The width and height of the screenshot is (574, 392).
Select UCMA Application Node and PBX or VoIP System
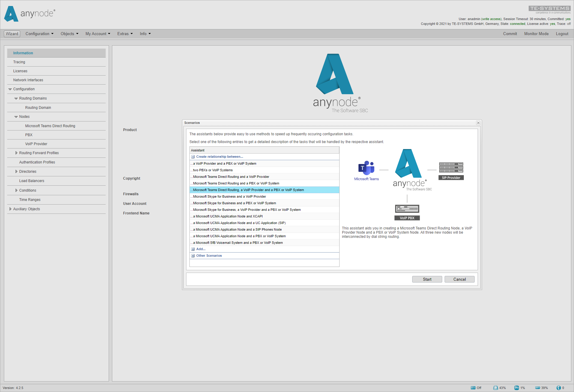[x=264, y=236]
